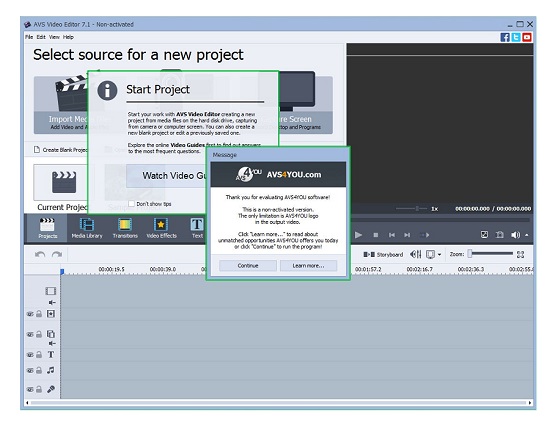Open the View menu
Screen dimensions: 550x423
[x=54, y=37]
